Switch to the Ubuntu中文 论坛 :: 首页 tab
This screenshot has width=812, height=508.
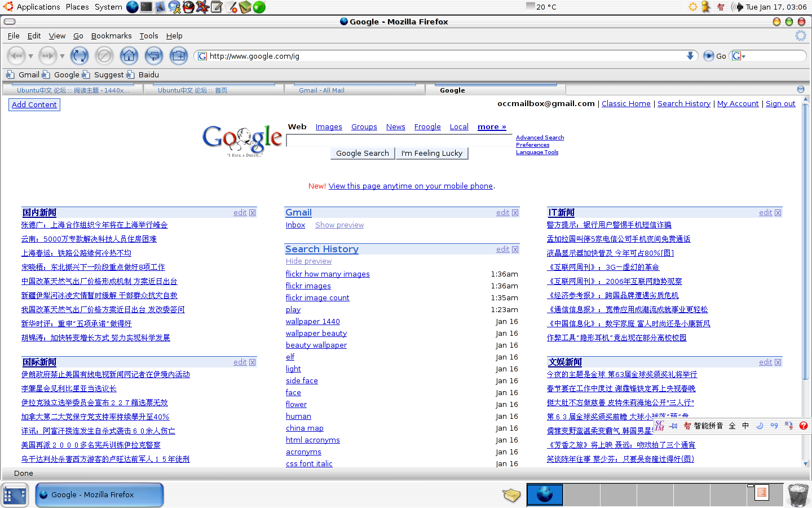(213, 90)
